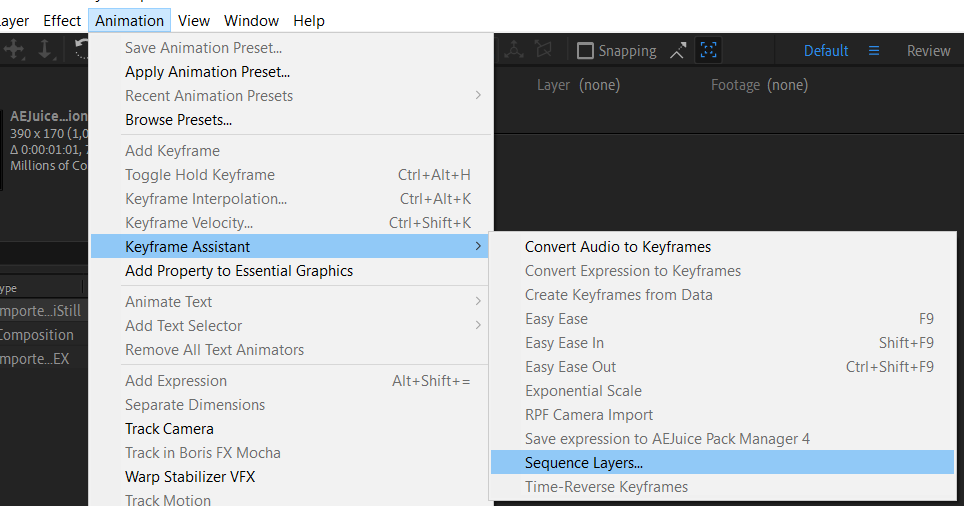
Task: Select the anchor point pan tool icon
Action: click(15, 50)
